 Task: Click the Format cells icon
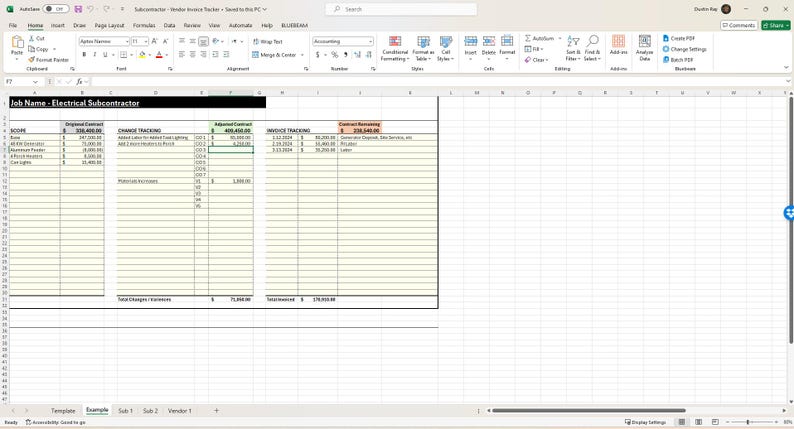click(507, 42)
